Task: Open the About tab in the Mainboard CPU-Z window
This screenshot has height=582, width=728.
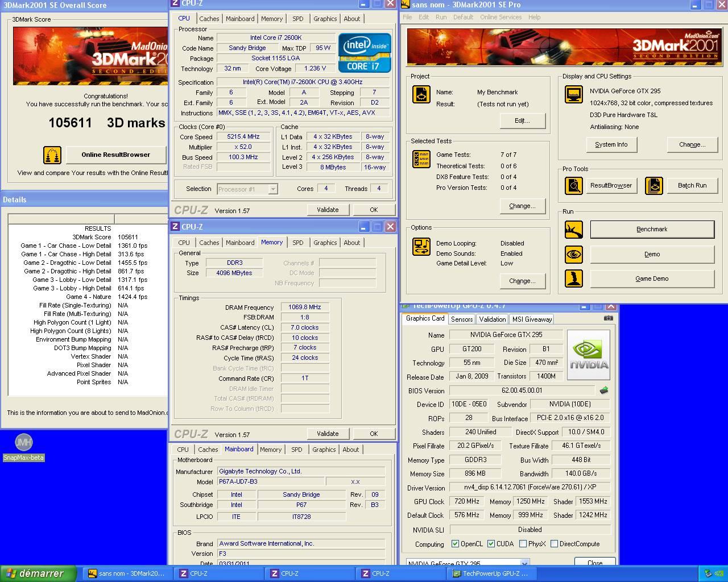Action: point(350,450)
